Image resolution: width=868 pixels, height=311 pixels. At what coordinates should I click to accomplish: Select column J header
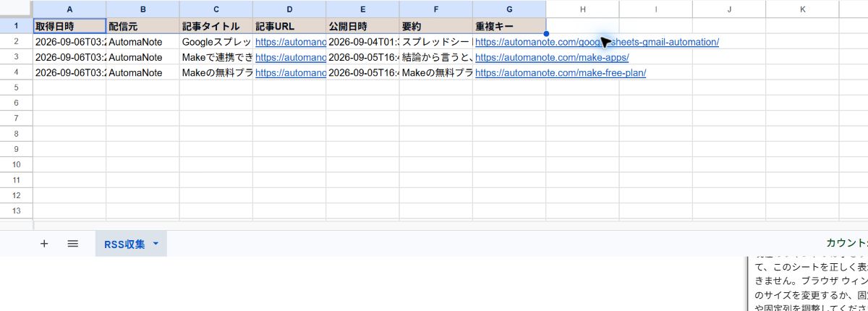[728, 9]
